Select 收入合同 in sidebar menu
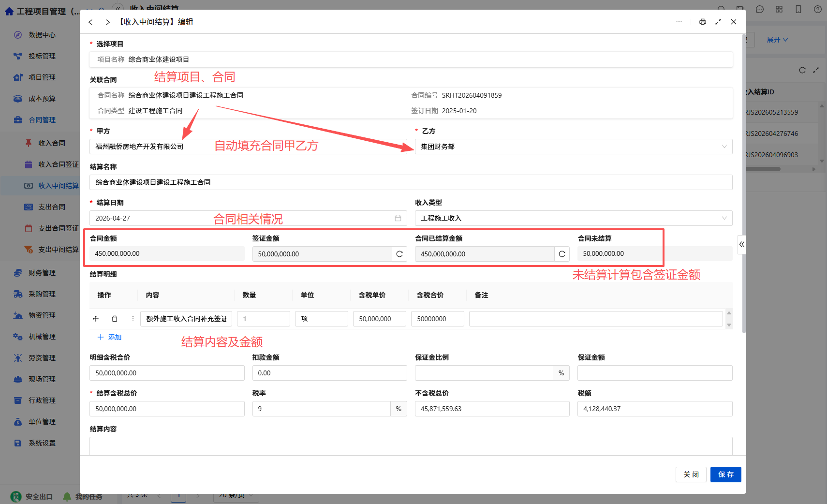The image size is (827, 504). pos(52,143)
